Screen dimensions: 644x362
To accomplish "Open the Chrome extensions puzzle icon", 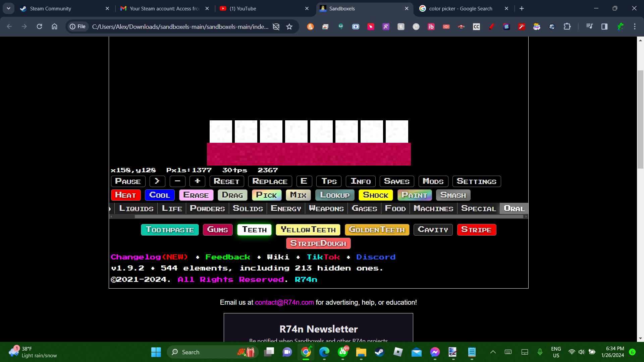I will [567, 26].
